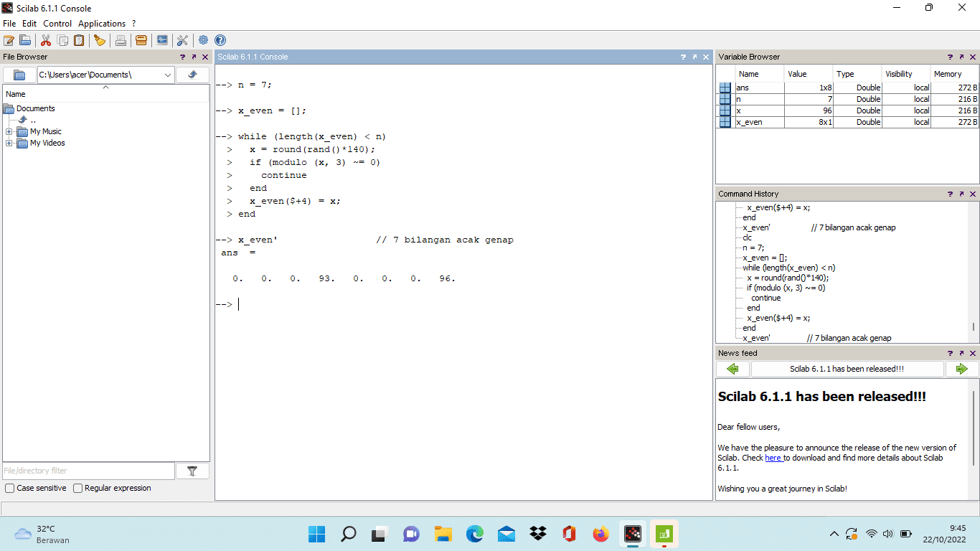This screenshot has width=980, height=551.
Task: Click the Cut scissors icon
Action: click(x=46, y=40)
